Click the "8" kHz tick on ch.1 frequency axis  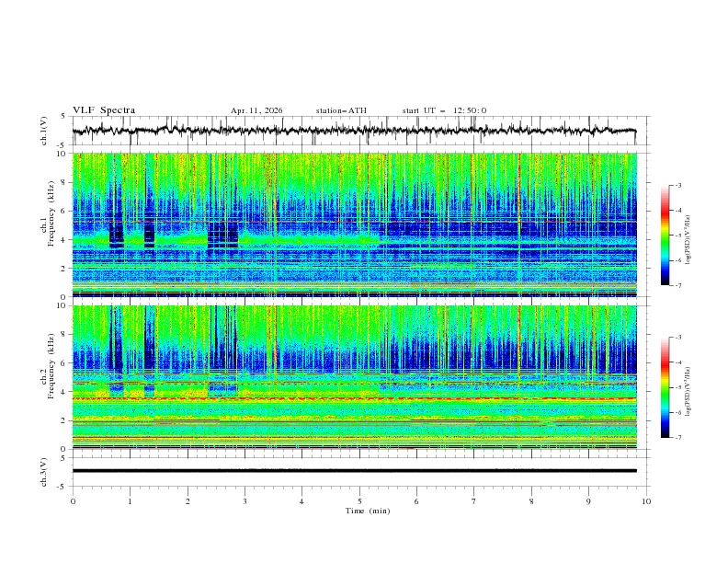[65, 182]
